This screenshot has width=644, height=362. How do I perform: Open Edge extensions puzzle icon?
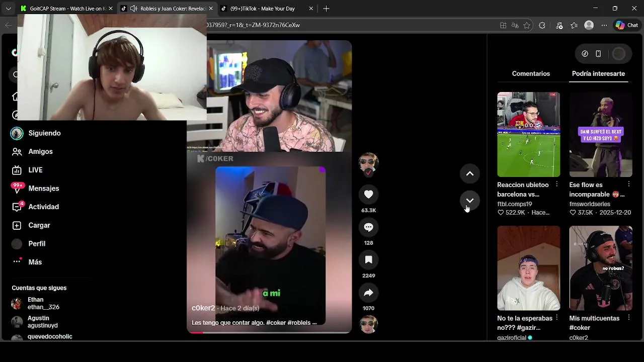tap(542, 25)
